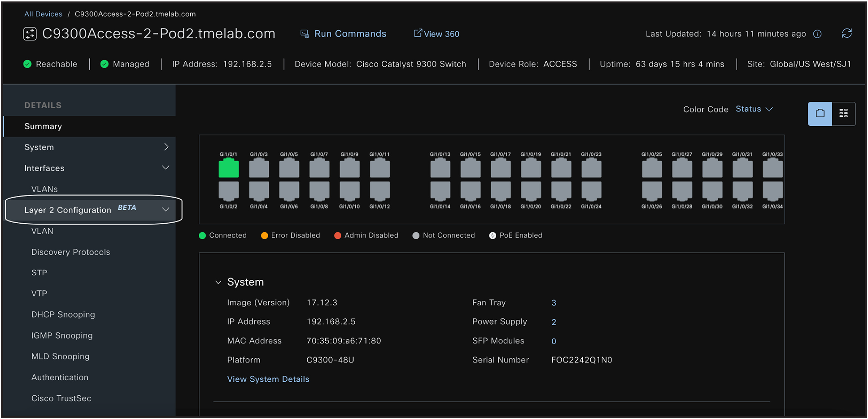Select port Gi1/0/29
Image resolution: width=868 pixels, height=419 pixels.
point(712,168)
